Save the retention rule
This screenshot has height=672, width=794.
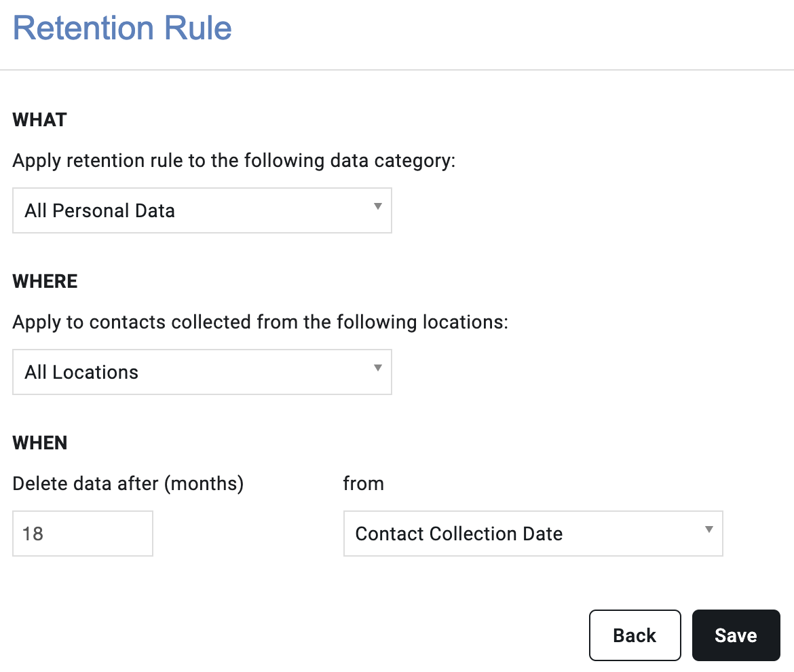[736, 635]
